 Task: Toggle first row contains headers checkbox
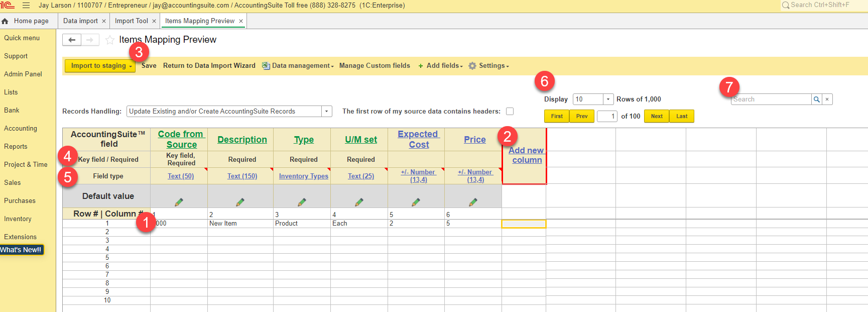tap(510, 112)
